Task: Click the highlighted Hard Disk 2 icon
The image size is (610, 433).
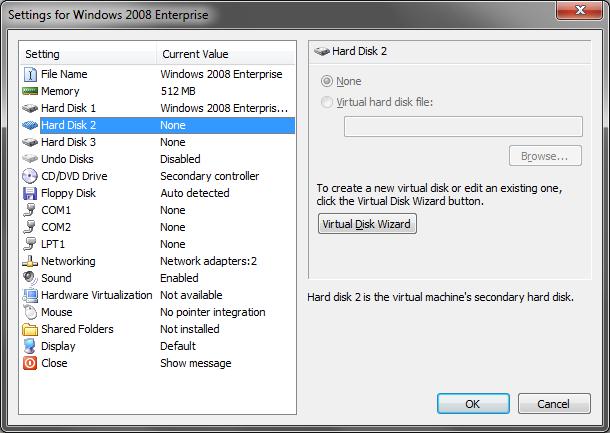Action: pyautogui.click(x=30, y=125)
